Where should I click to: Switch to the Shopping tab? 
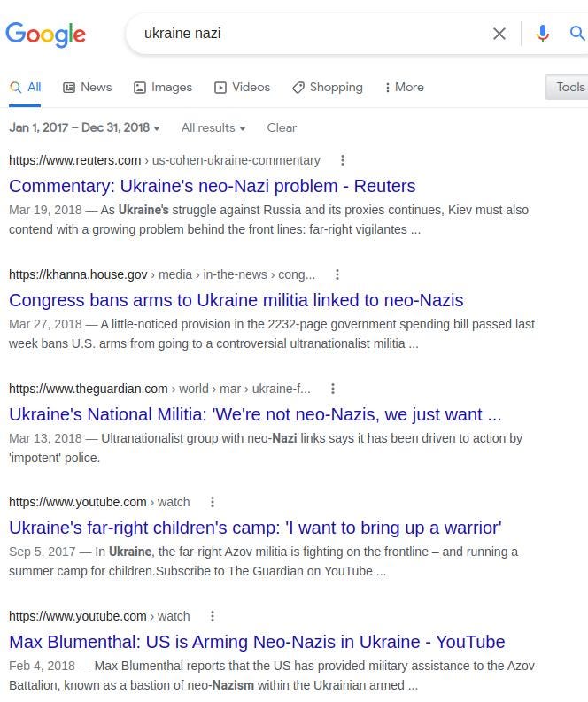tap(328, 88)
